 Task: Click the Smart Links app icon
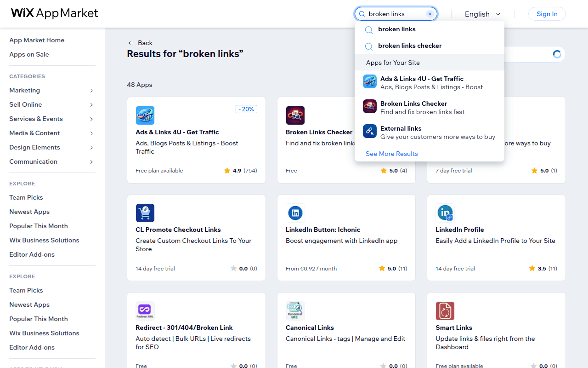[445, 311]
